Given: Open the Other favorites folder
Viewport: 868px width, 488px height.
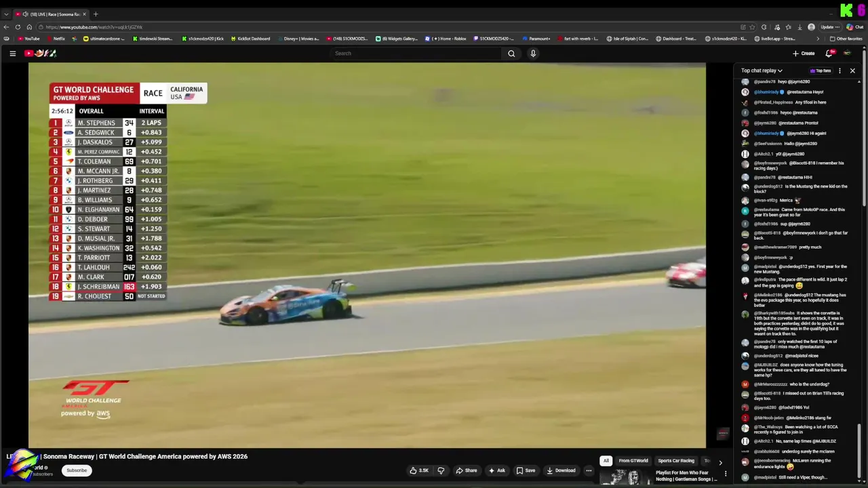Looking at the screenshot, I should pyautogui.click(x=846, y=39).
